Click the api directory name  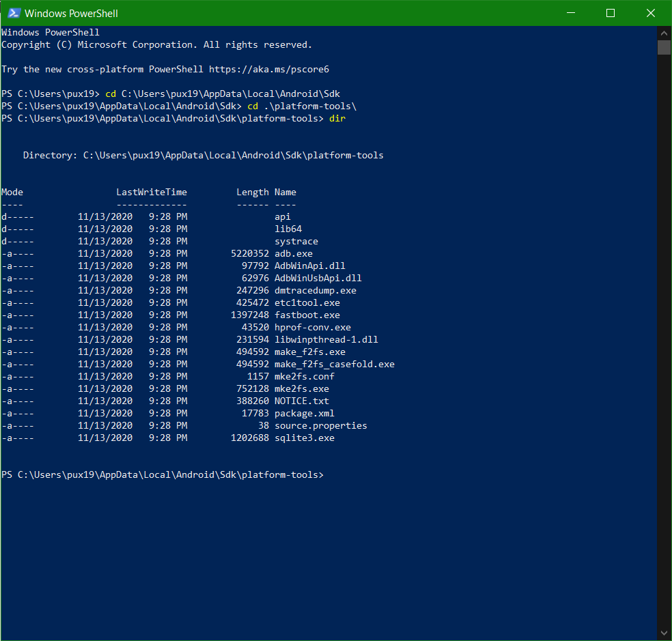(283, 217)
